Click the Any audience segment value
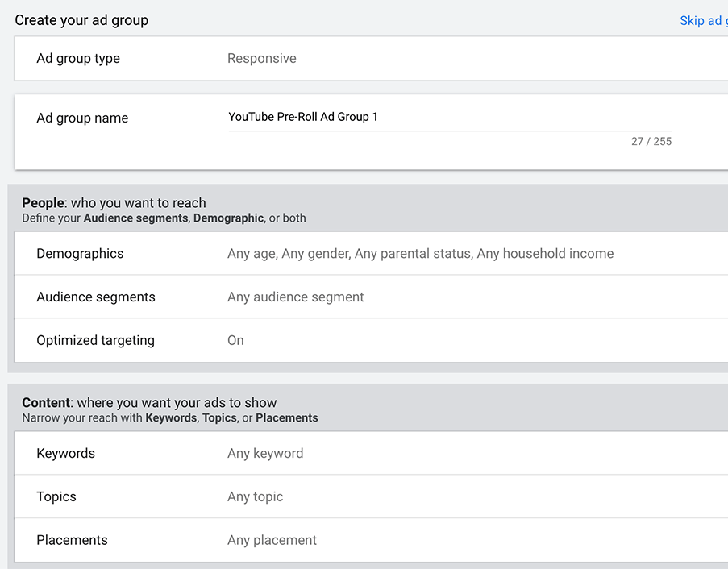This screenshot has width=728, height=569. 295,297
